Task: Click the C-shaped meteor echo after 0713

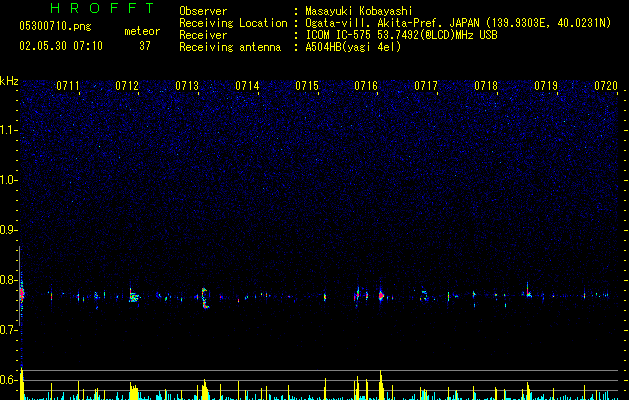Action: (205, 298)
